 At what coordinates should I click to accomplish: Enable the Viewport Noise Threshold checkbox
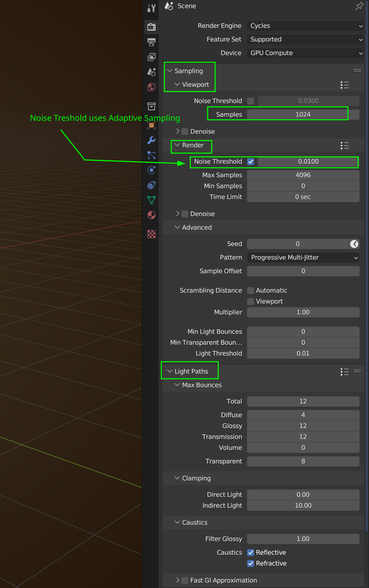pyautogui.click(x=251, y=101)
